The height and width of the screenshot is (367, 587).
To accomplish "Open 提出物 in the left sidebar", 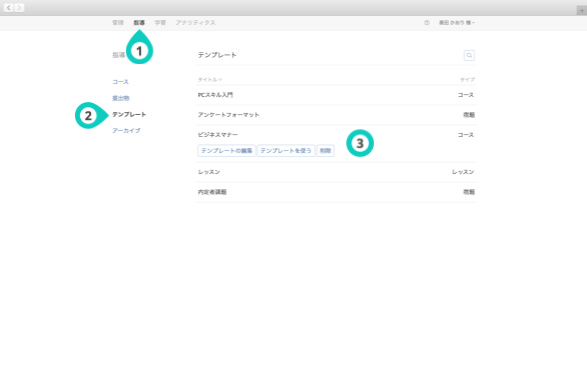I will [121, 98].
